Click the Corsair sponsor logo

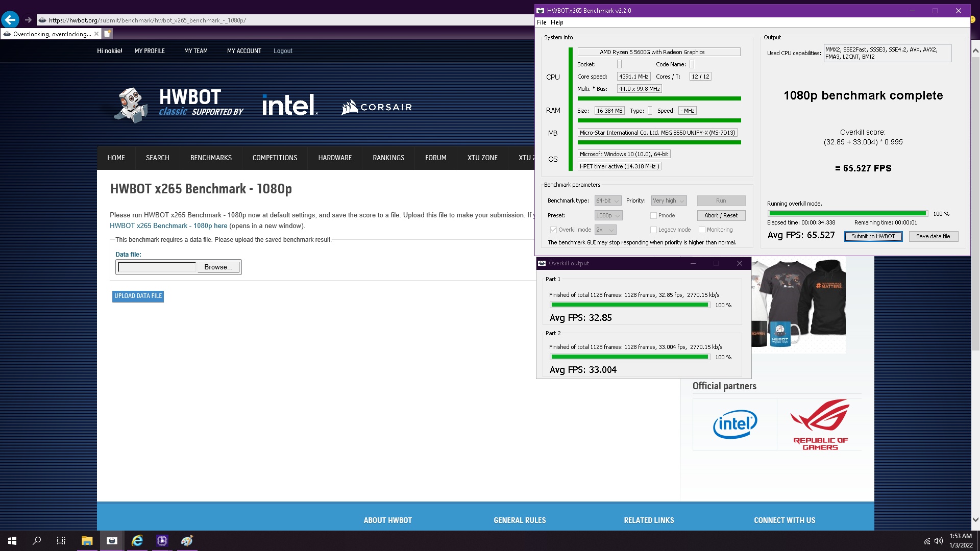pyautogui.click(x=377, y=107)
